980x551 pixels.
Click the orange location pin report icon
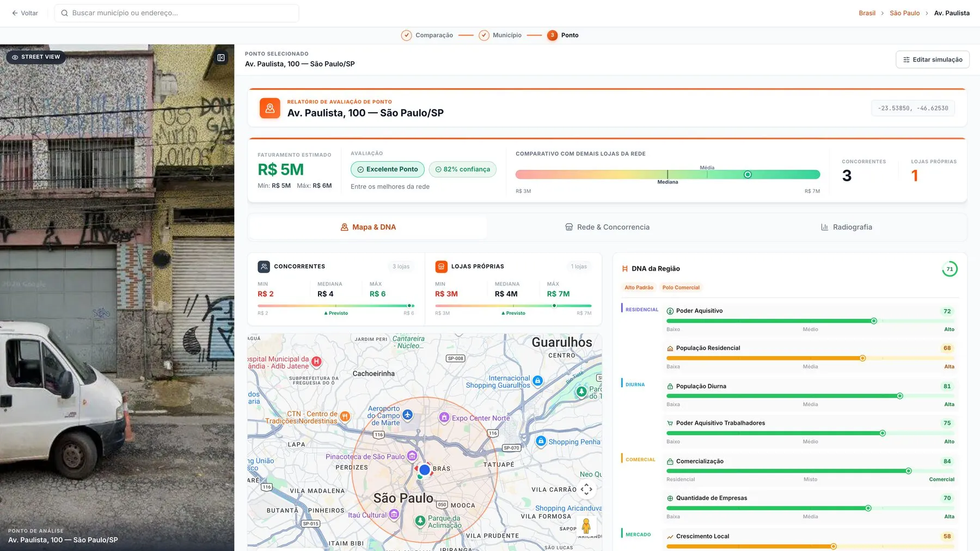coord(270,108)
